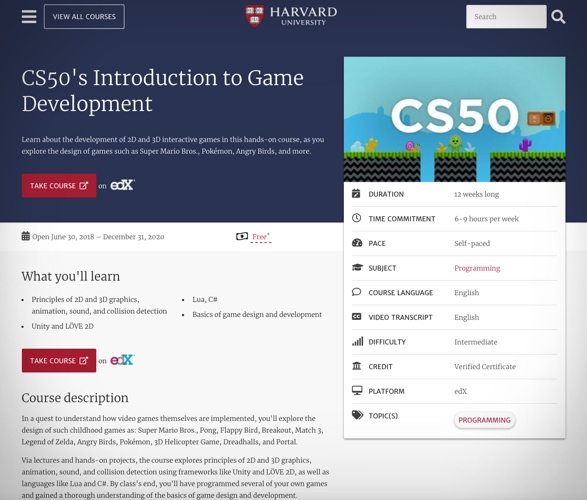The height and width of the screenshot is (500, 587).
Task: Click the 'What you'll learn' heading
Action: tap(71, 276)
